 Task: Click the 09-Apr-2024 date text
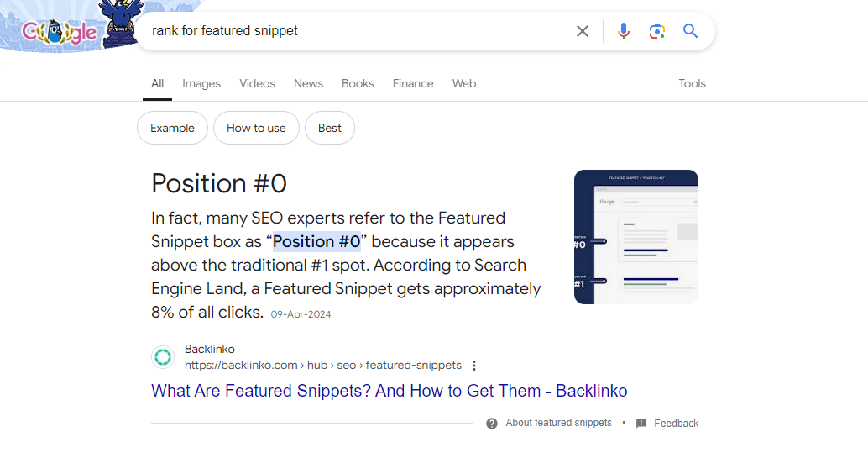click(301, 314)
